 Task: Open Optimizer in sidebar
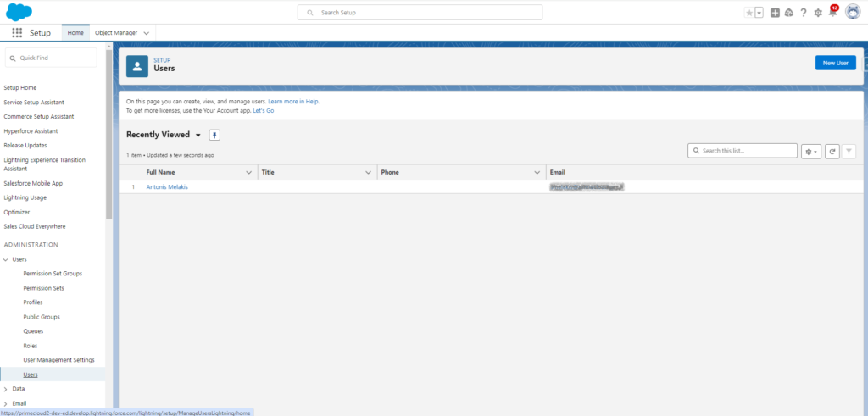click(x=17, y=212)
